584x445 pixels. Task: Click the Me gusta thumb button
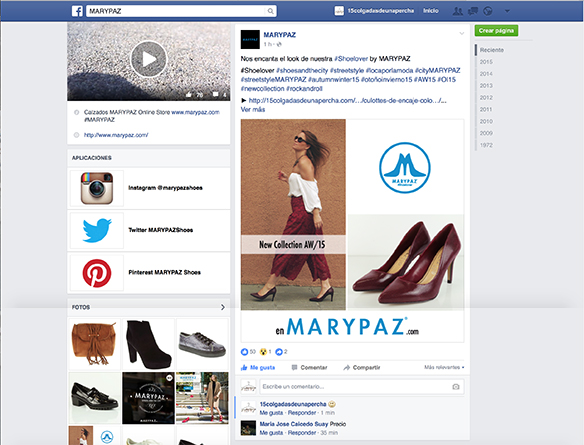click(258, 368)
